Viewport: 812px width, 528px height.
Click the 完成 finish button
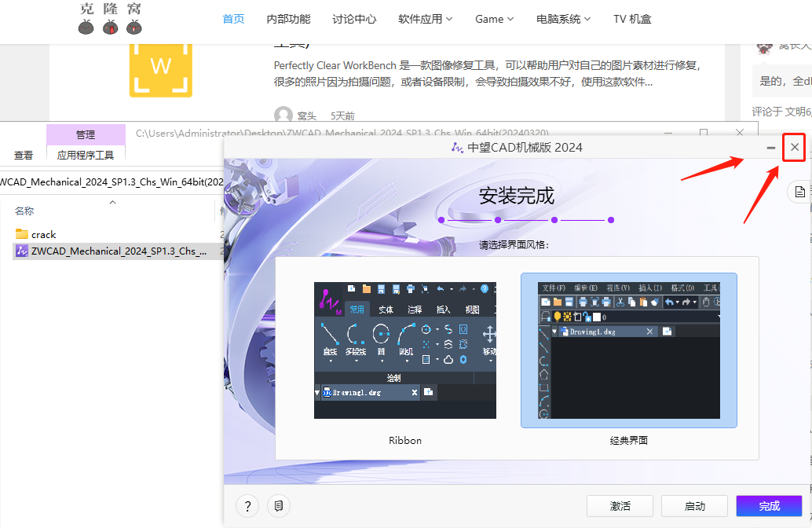[769, 506]
